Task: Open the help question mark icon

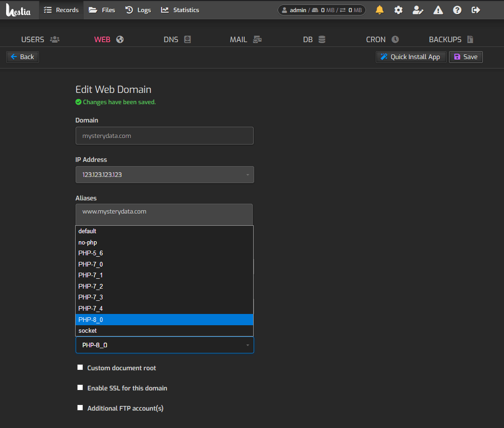Action: (x=457, y=9)
